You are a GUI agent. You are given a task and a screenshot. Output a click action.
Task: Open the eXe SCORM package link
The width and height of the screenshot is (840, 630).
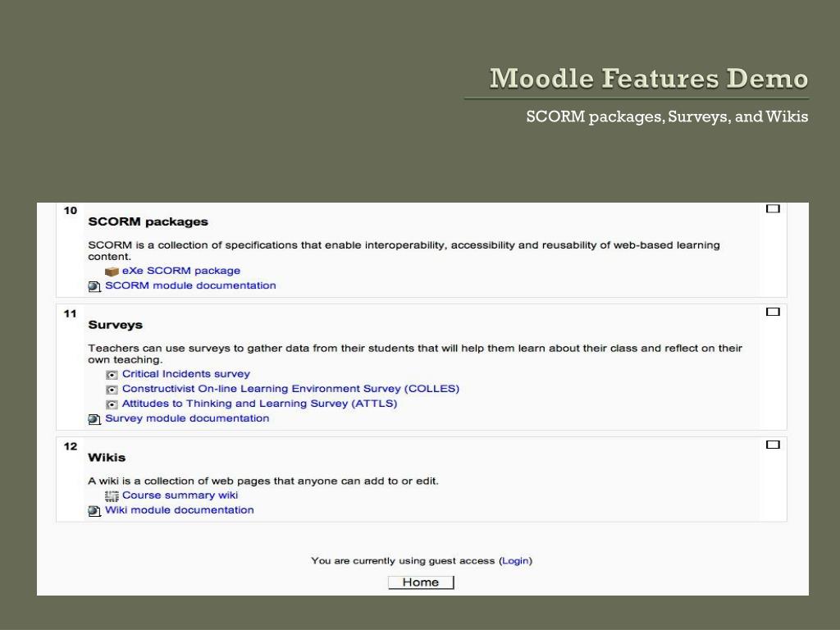coord(181,271)
